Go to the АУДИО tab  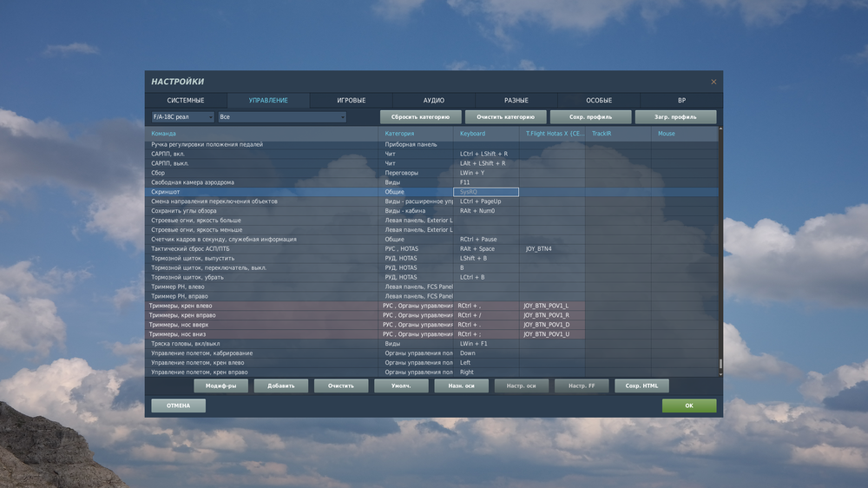433,100
